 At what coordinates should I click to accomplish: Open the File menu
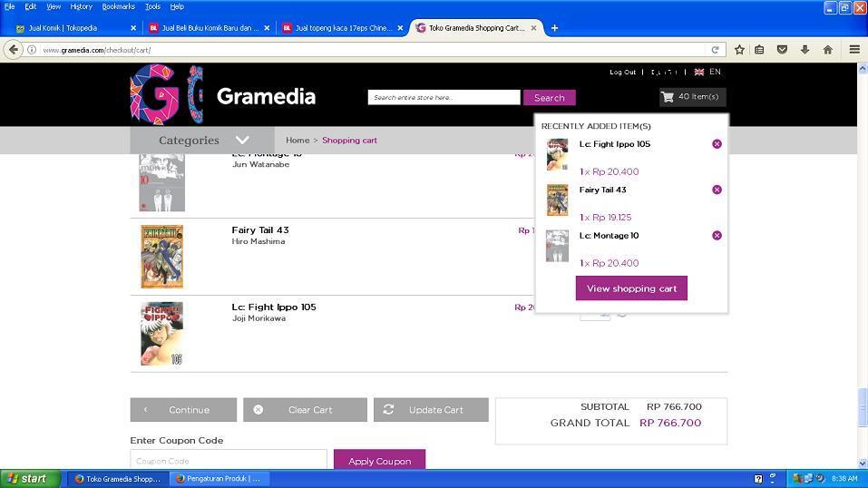[x=9, y=6]
